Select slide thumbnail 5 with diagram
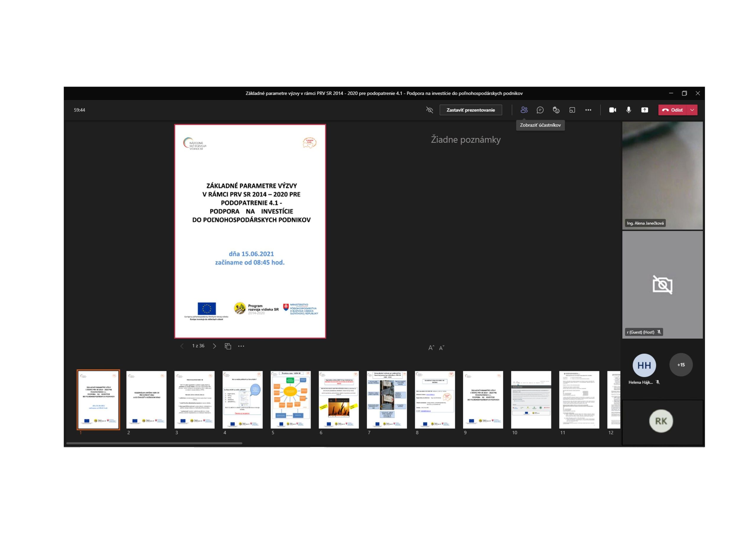This screenshot has height=535, width=756. (x=291, y=400)
